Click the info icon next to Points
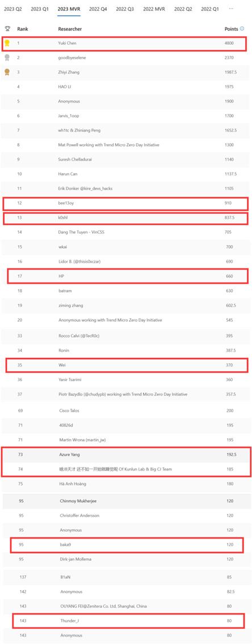 [x=242, y=29]
